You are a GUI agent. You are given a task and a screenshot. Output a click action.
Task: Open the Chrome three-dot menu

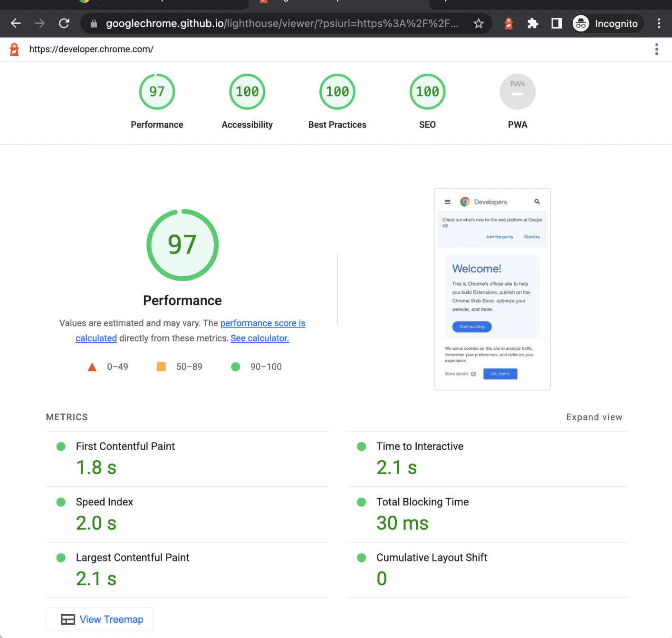coord(659,23)
